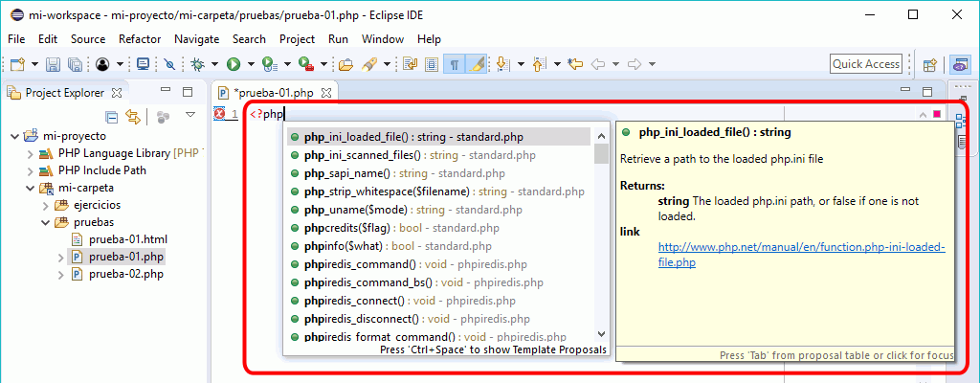This screenshot has height=383, width=980.
Task: Click the Save icon in toolbar
Action: tap(55, 64)
